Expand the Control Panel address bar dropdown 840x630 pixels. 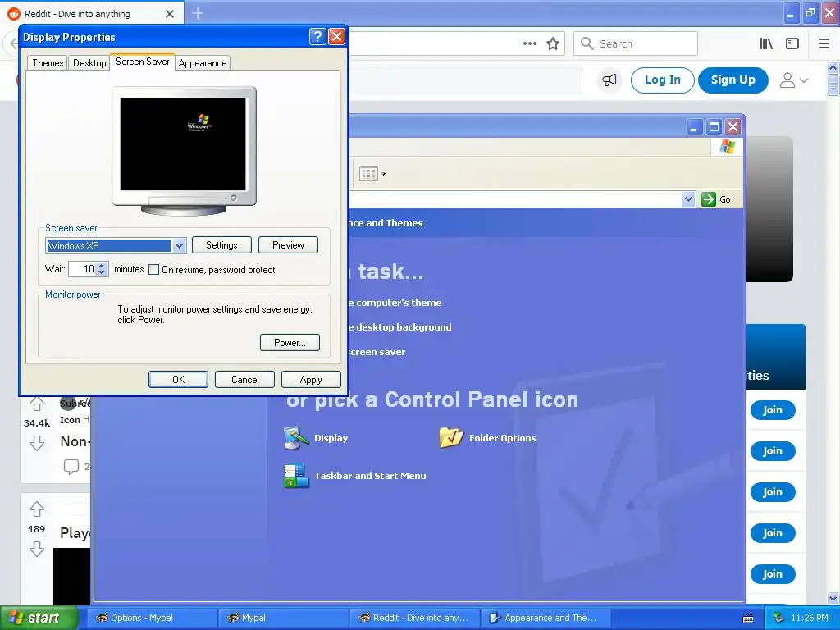(x=688, y=199)
